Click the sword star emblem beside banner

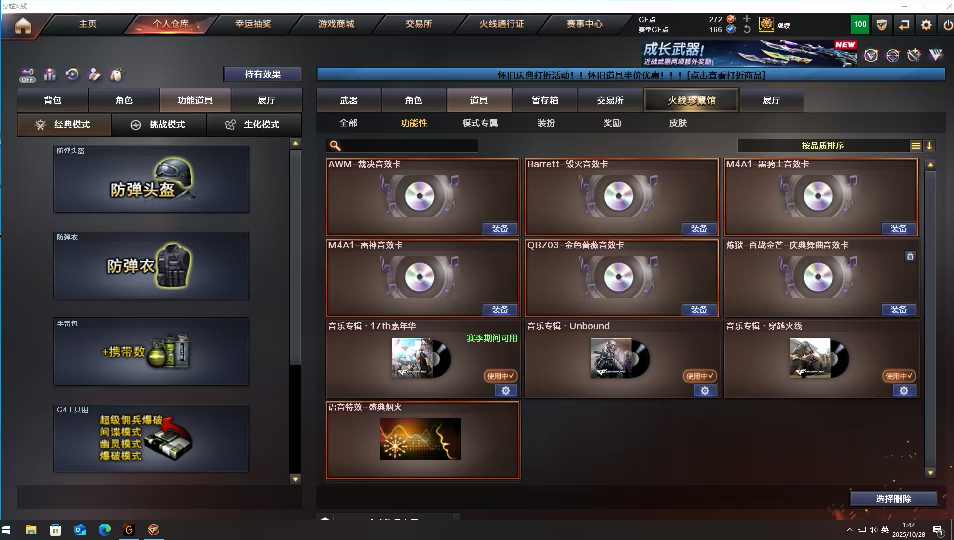pos(914,55)
